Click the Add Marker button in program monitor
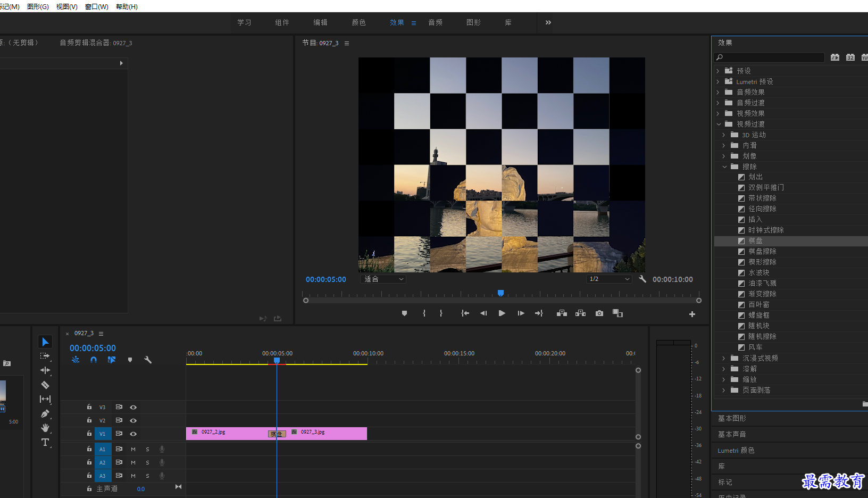Image resolution: width=868 pixels, height=498 pixels. 404,313
